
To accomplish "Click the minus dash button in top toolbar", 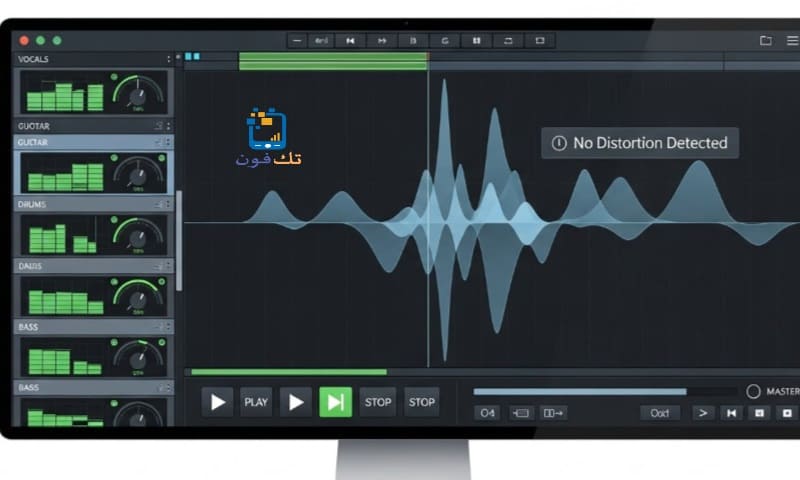I will click(x=297, y=41).
